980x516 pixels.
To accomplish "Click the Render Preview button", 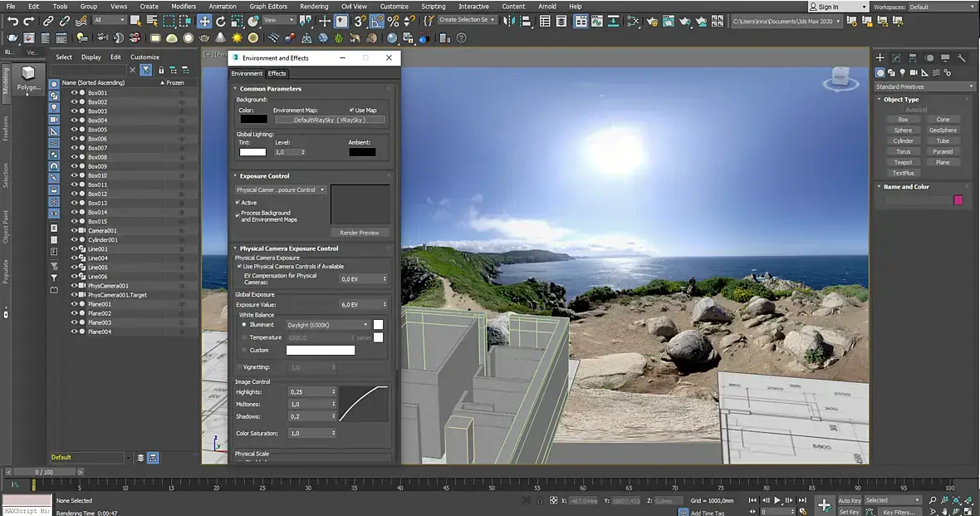I will [x=360, y=233].
